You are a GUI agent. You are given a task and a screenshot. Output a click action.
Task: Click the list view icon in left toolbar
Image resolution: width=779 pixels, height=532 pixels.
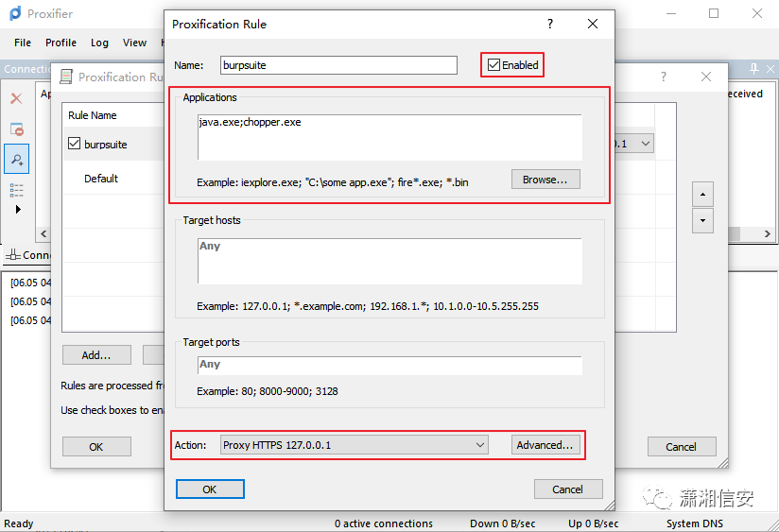[16, 190]
